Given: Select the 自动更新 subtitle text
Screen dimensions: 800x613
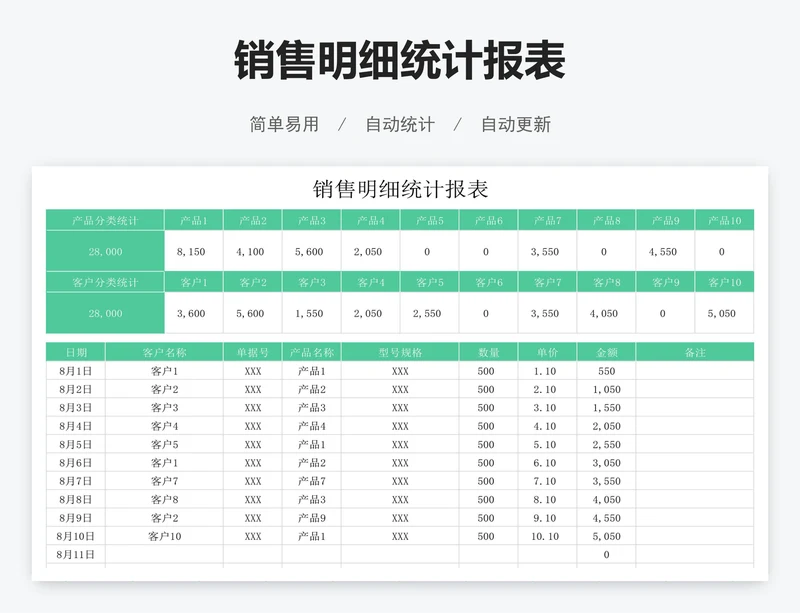Looking at the screenshot, I should click(516, 125).
